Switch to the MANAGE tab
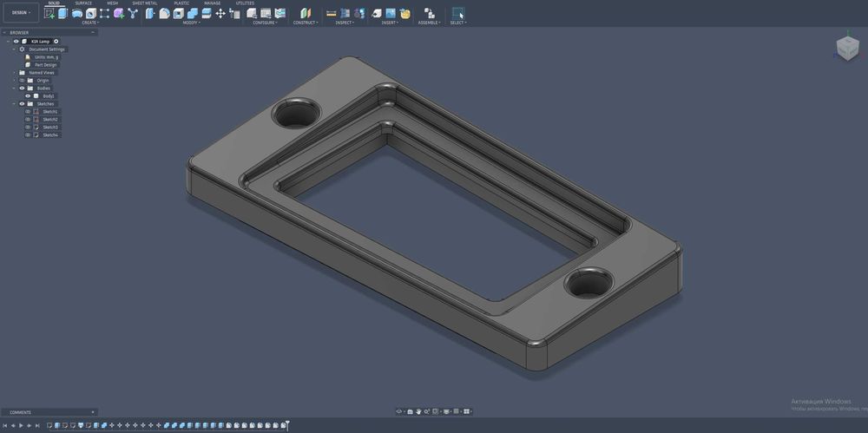Image resolution: width=868 pixels, height=433 pixels. coord(212,3)
